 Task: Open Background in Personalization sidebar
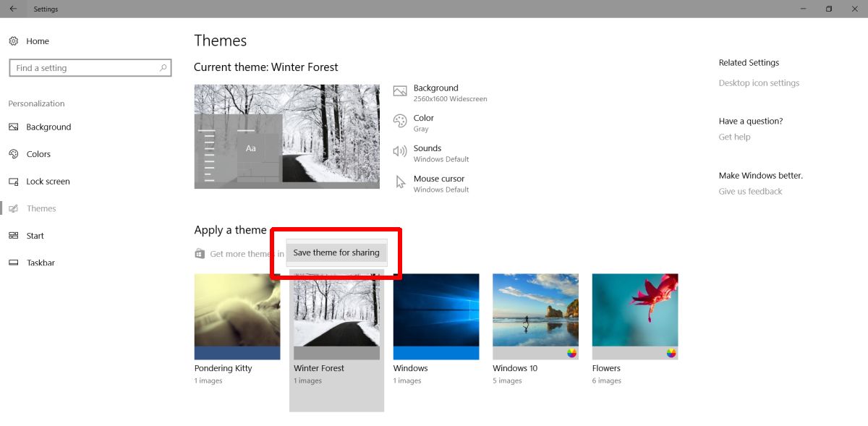pos(48,127)
